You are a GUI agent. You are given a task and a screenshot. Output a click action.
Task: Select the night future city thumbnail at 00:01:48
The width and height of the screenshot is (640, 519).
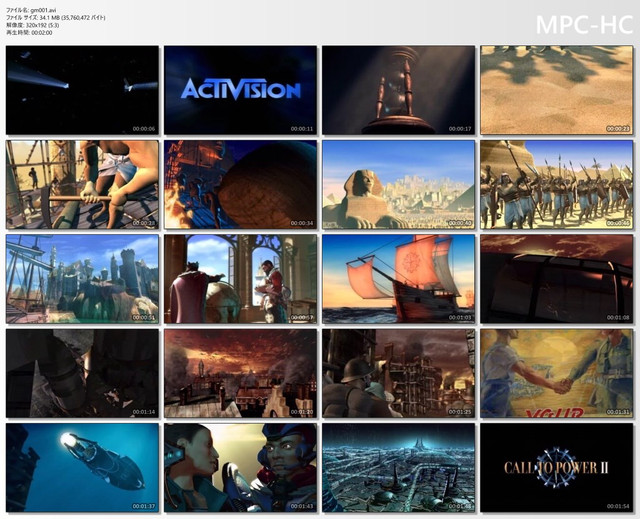click(398, 468)
